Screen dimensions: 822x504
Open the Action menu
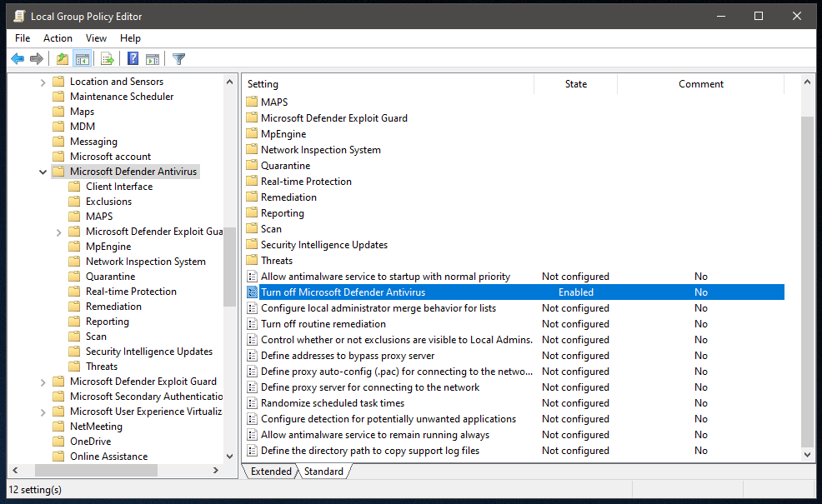click(58, 38)
